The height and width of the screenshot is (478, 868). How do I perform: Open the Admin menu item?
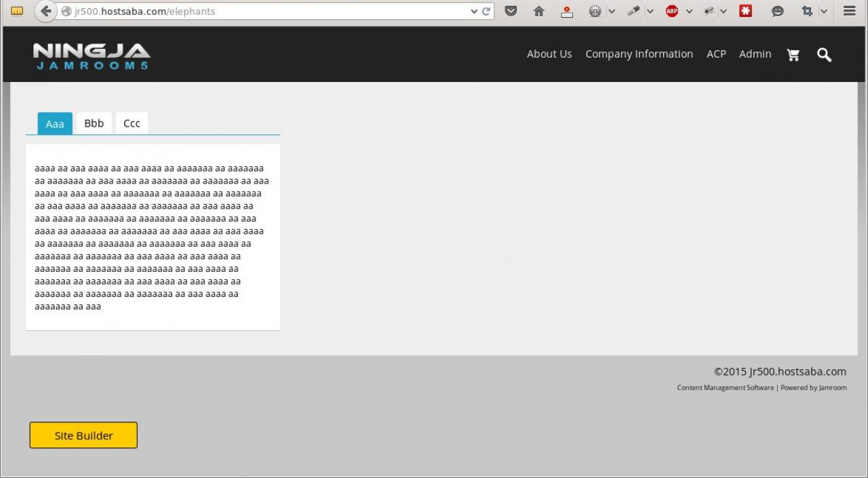coord(755,54)
